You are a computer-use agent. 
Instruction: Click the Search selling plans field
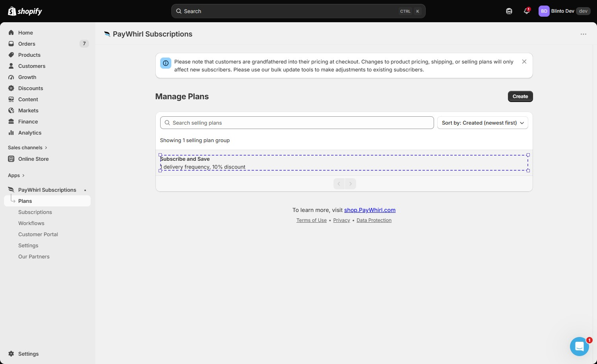click(297, 123)
